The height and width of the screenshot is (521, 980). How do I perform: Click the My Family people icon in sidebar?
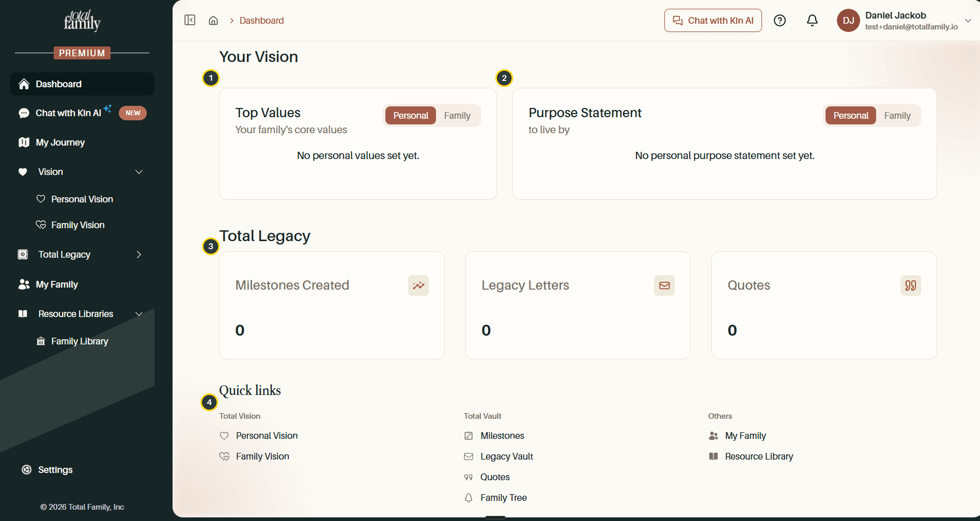pos(24,284)
